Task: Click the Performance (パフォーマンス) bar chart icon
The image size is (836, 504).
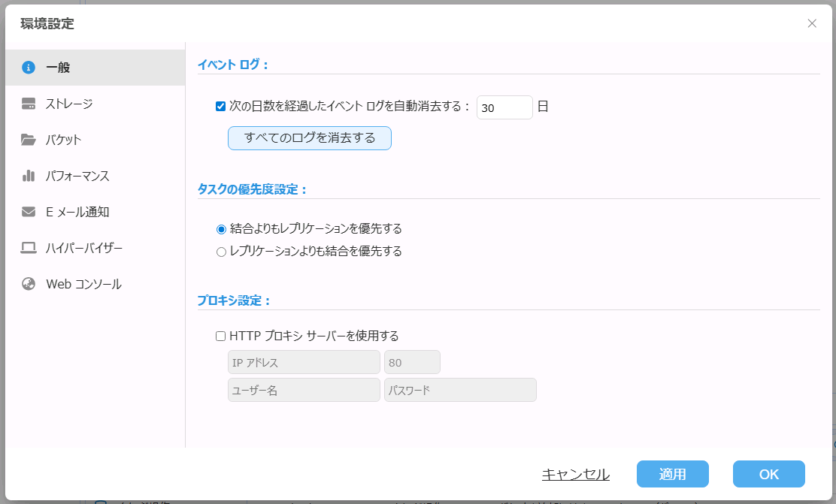Action: pos(29,176)
